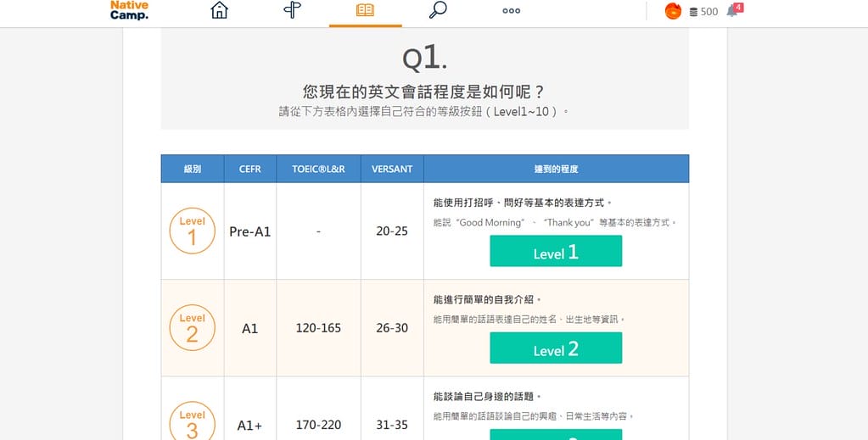Click the CEFR column header
868x440 pixels.
click(250, 169)
